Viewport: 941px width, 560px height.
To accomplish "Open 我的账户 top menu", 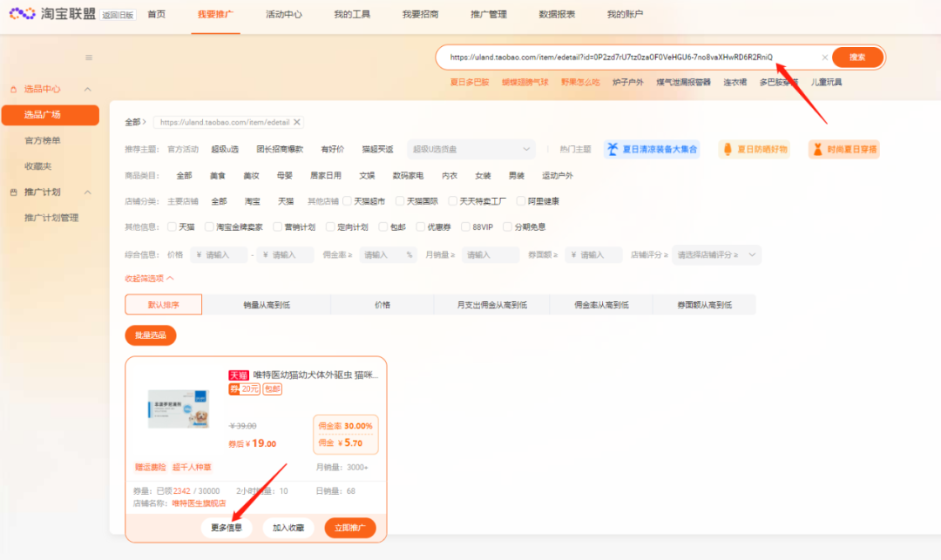I will click(625, 15).
